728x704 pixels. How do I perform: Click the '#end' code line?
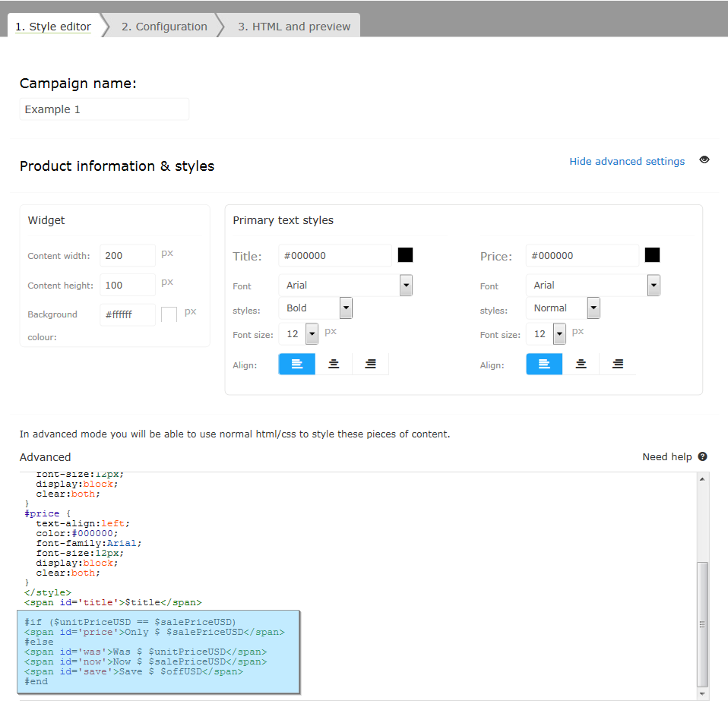[x=36, y=681]
